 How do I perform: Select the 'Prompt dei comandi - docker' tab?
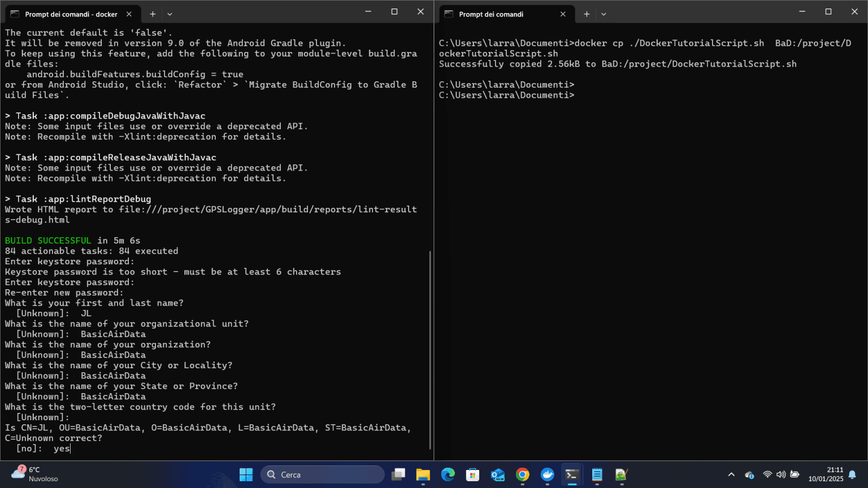click(72, 14)
